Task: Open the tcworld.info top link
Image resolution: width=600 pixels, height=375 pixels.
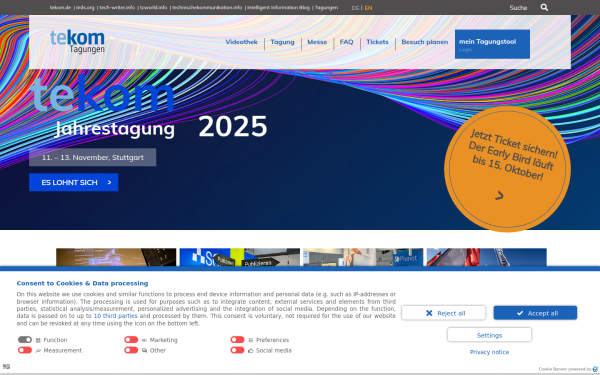Action: (153, 7)
